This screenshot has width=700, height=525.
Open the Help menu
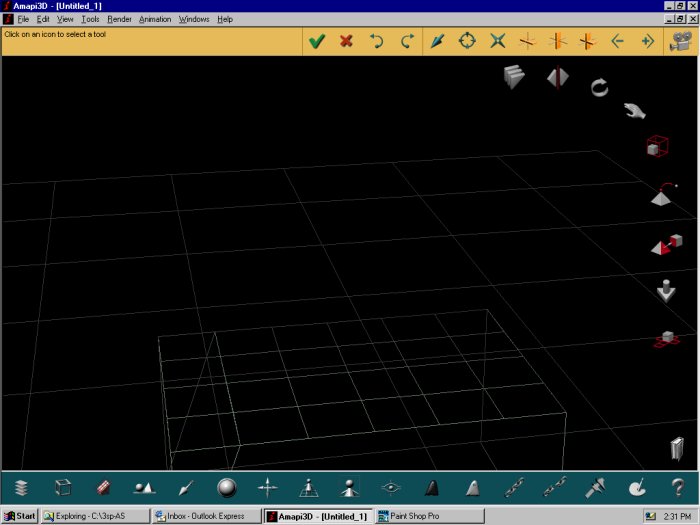225,19
